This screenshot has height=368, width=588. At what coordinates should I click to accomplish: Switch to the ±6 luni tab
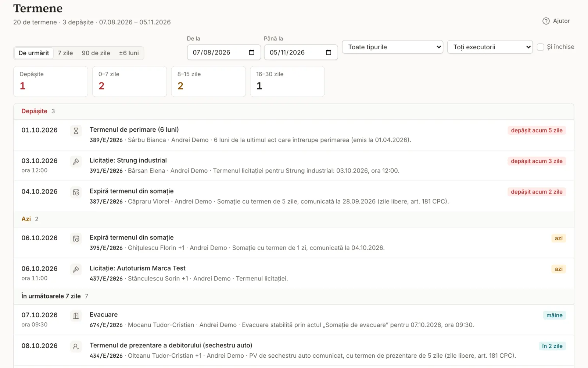click(x=129, y=53)
